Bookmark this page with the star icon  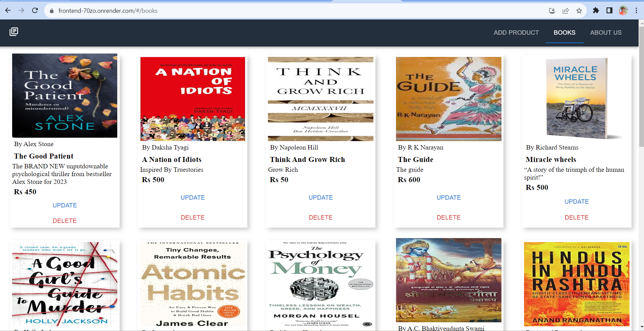point(579,11)
